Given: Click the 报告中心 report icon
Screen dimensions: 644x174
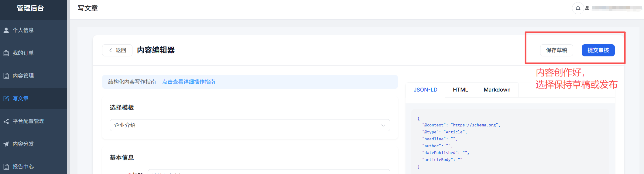Looking at the screenshot, I should click(x=6, y=167).
